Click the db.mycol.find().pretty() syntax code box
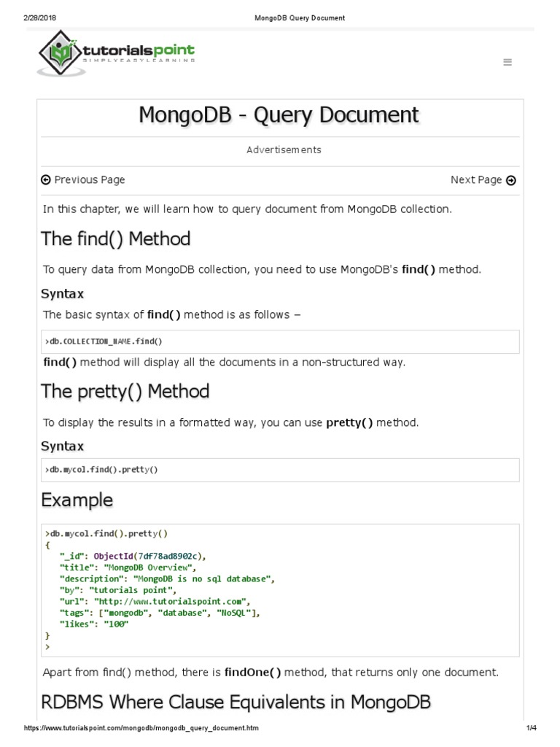 tap(280, 470)
